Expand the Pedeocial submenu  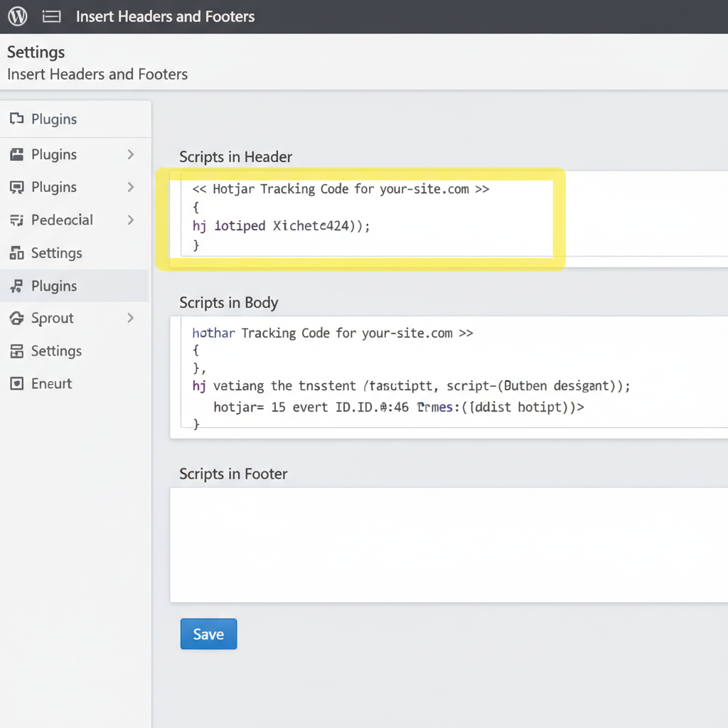coord(130,220)
